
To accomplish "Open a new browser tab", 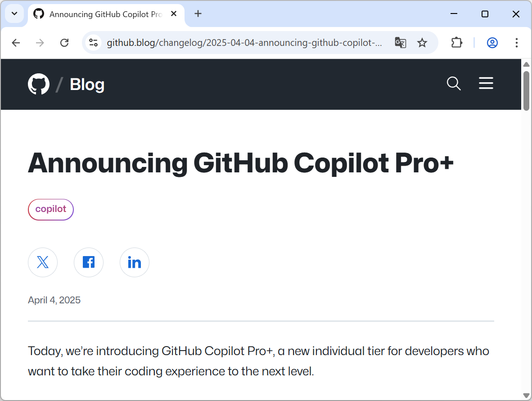I will click(198, 14).
